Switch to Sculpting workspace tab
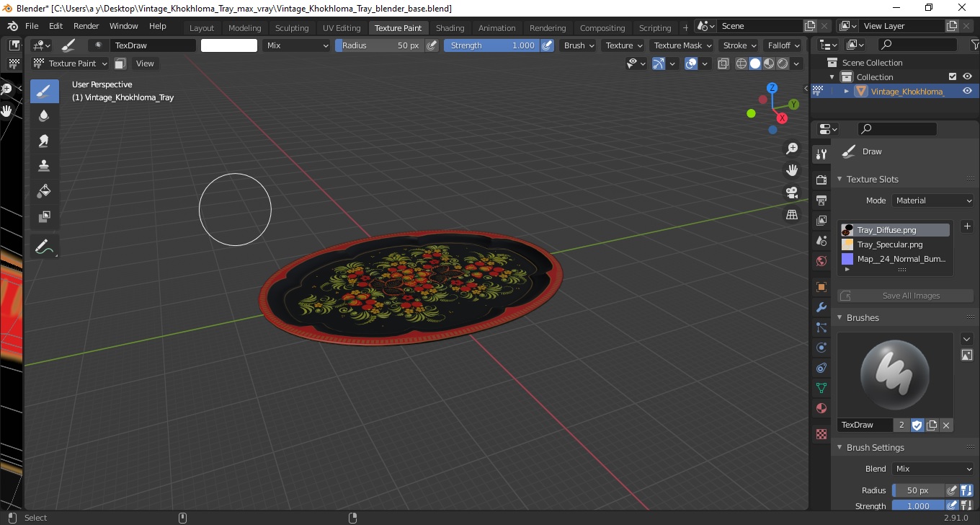 click(292, 28)
